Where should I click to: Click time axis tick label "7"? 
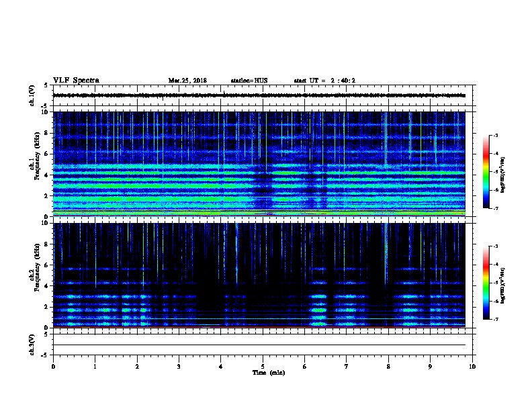coord(347,367)
